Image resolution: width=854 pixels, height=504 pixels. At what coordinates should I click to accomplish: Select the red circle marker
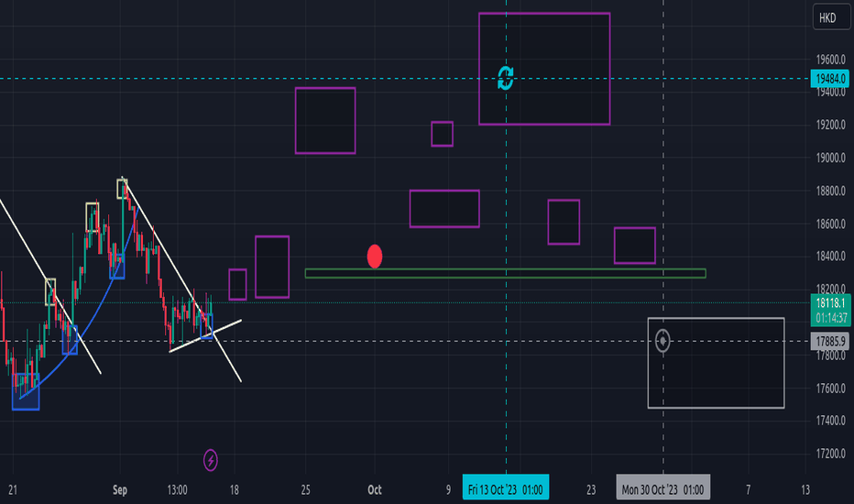[x=375, y=257]
